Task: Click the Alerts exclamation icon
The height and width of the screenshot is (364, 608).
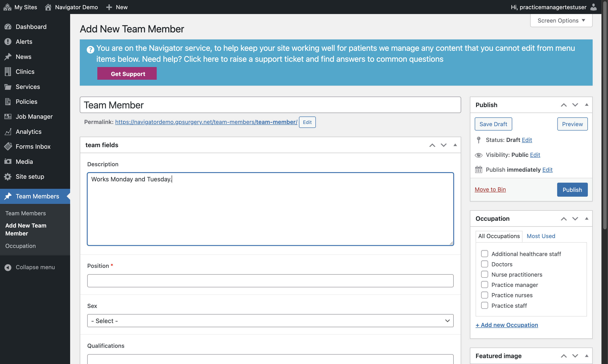Action: click(8, 42)
